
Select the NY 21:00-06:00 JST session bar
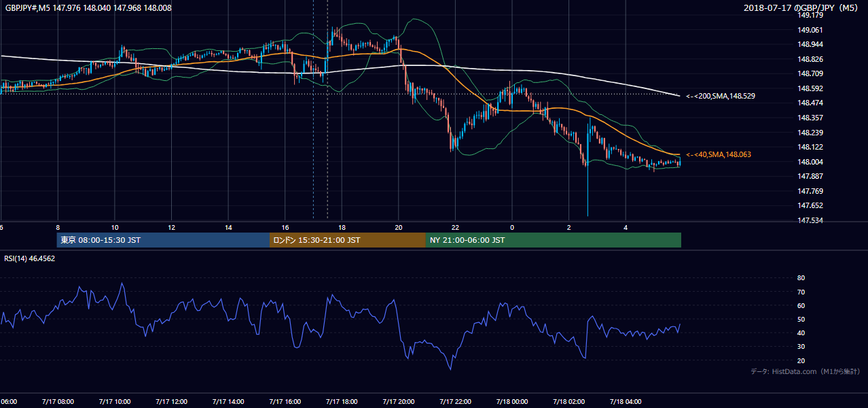click(x=554, y=240)
